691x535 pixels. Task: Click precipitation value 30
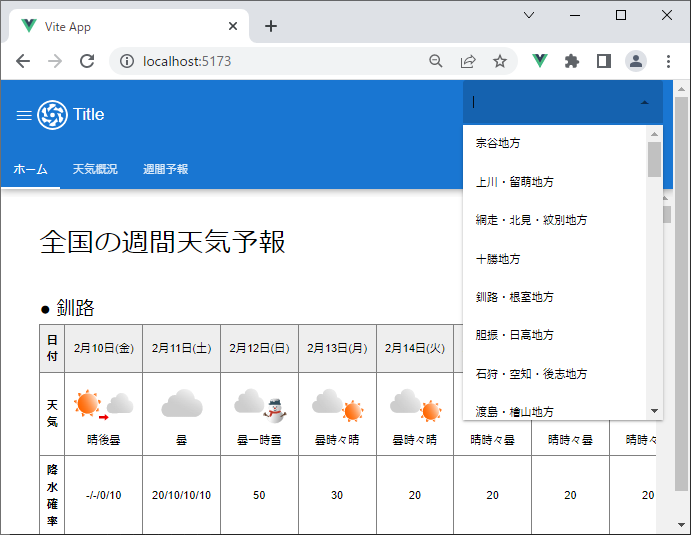337,495
